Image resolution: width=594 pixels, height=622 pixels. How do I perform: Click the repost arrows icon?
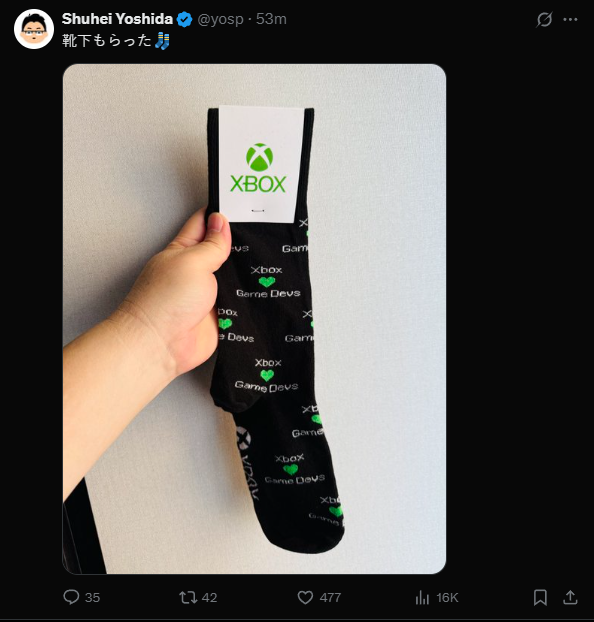pos(188,597)
